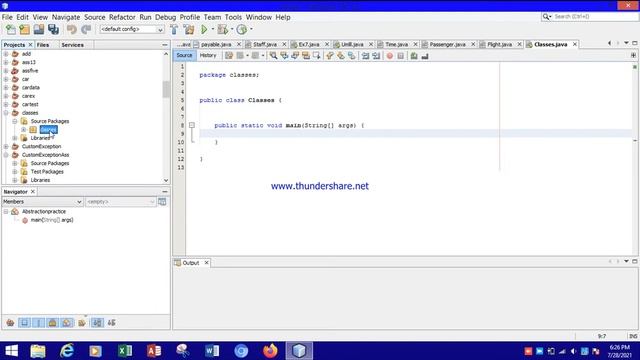Toggle Highlight Search in the editor toolbar
Screen dimensions: 640x360
(305, 56)
